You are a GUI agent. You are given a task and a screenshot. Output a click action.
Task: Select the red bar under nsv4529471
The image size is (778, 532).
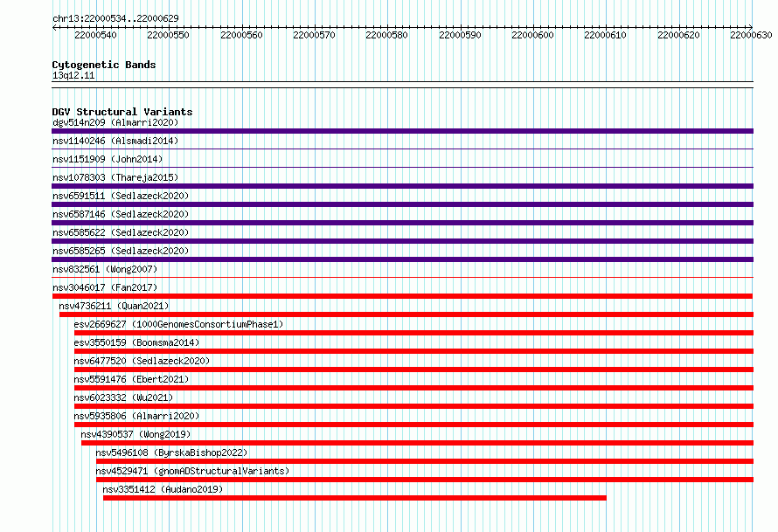tap(425, 480)
